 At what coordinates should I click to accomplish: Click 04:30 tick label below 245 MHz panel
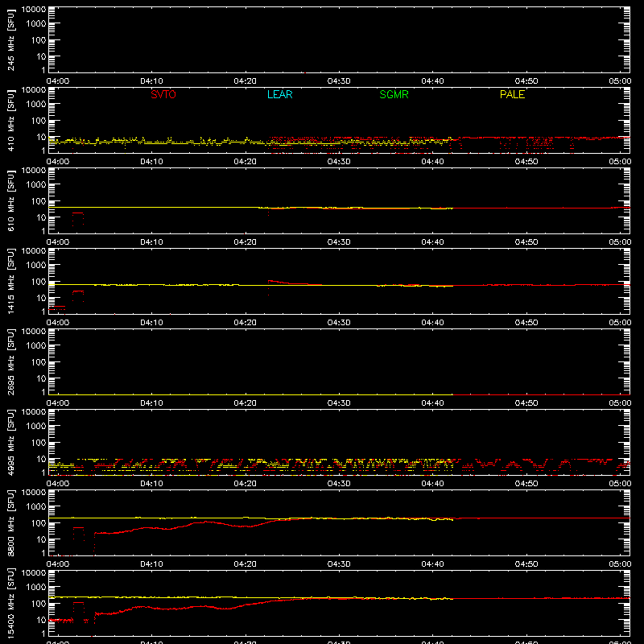[339, 81]
